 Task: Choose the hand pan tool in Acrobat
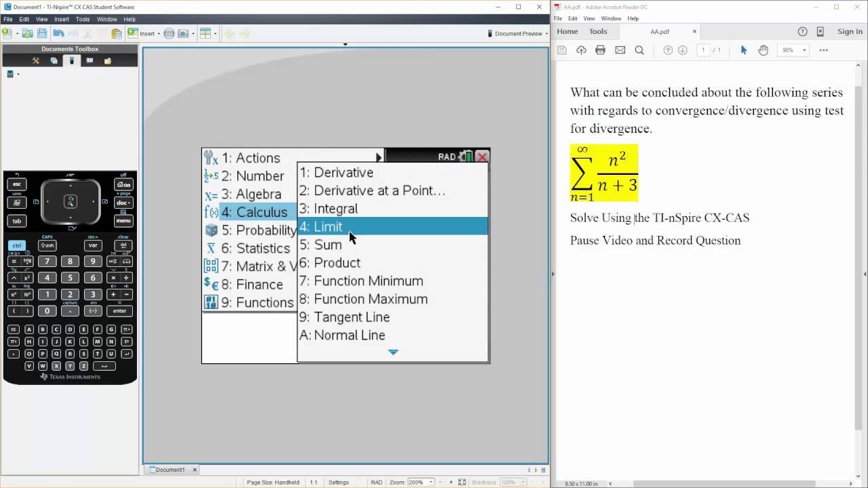[764, 50]
